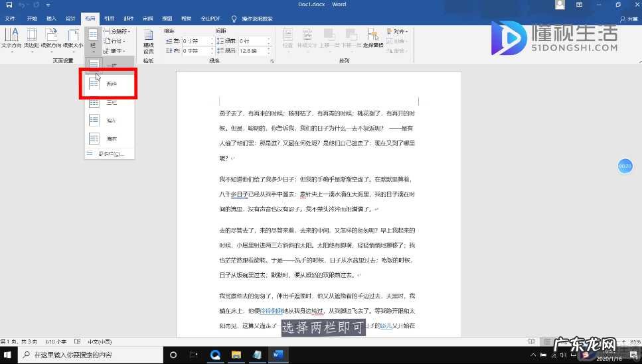Open the 纸张大小 paper size menu
The image size is (642, 364).
point(73,40)
